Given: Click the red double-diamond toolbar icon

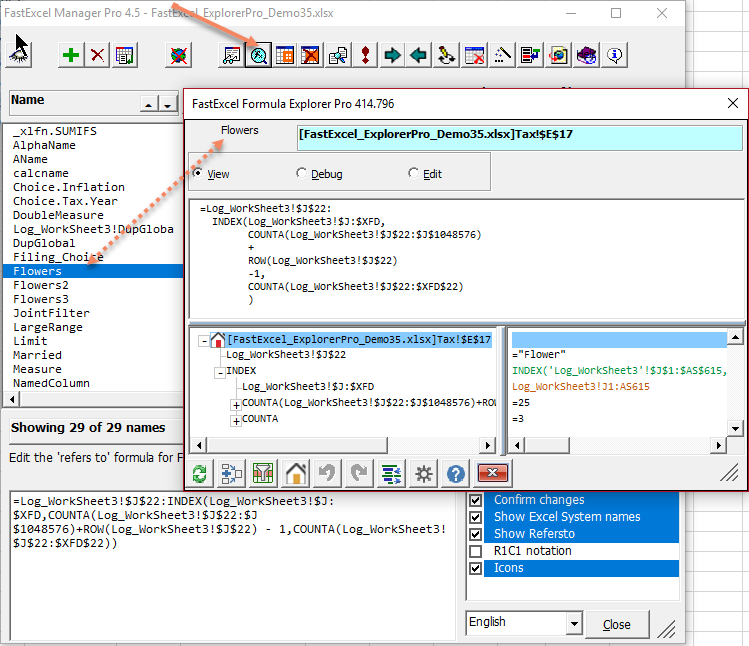Looking at the screenshot, I should (365, 55).
